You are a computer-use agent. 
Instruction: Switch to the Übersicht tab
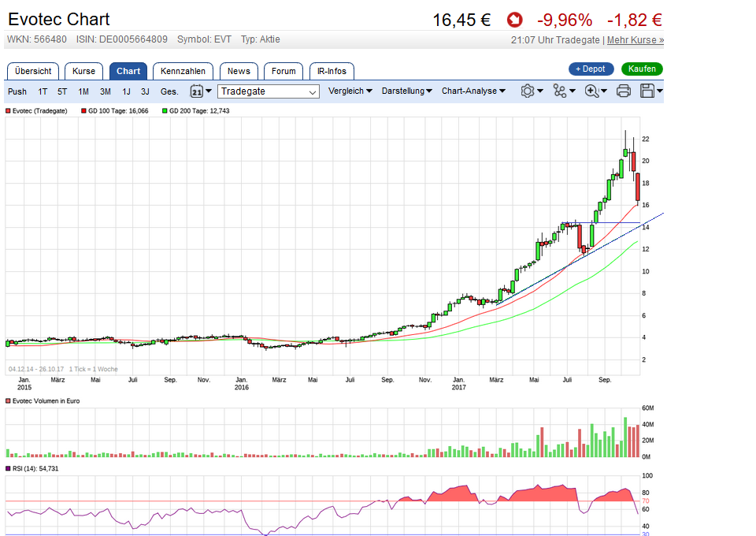pos(33,71)
